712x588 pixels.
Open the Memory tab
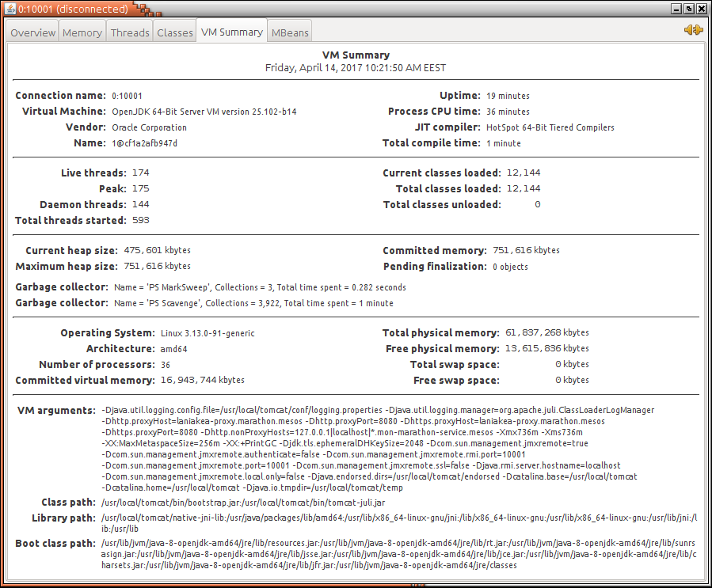(82, 32)
